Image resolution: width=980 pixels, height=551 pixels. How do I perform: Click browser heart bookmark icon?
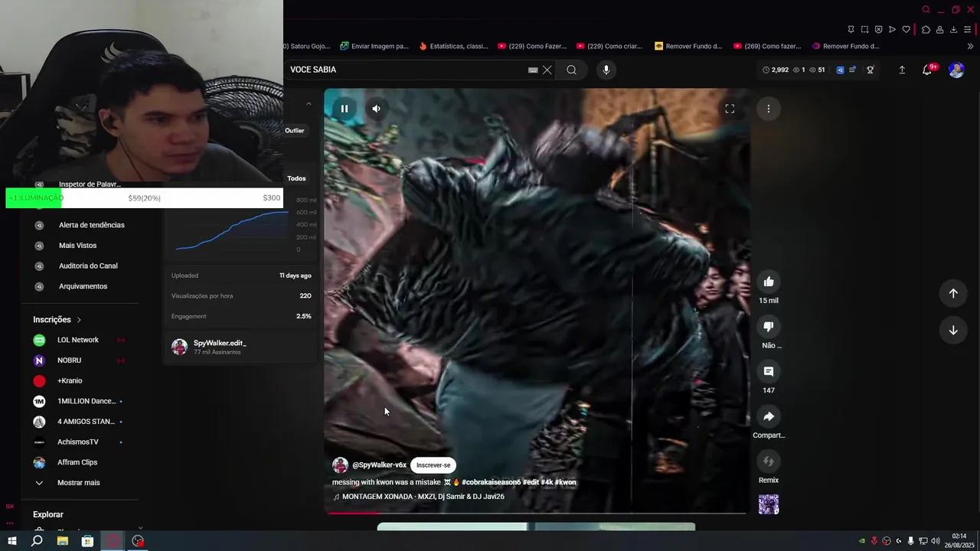[906, 30]
